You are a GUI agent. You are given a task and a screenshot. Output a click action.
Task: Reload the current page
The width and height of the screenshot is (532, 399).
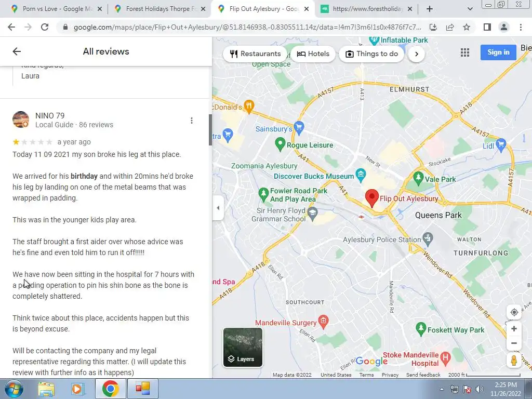click(45, 27)
